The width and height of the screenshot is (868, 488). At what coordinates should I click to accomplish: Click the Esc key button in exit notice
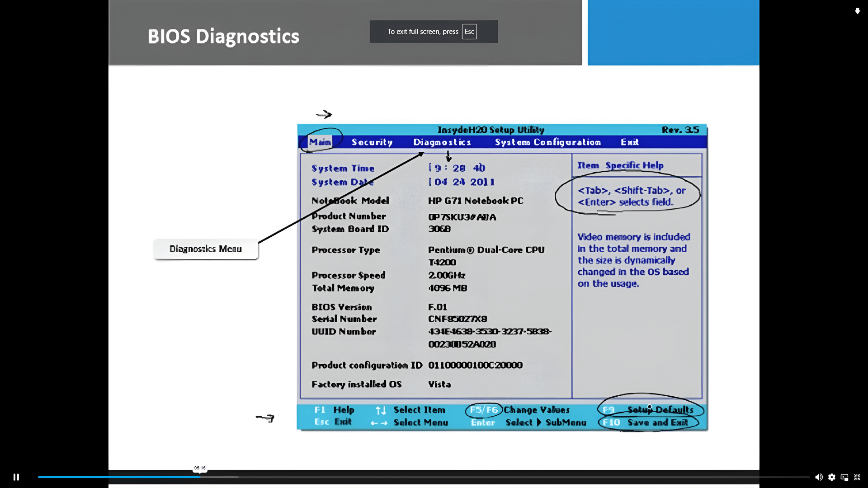pos(469,32)
